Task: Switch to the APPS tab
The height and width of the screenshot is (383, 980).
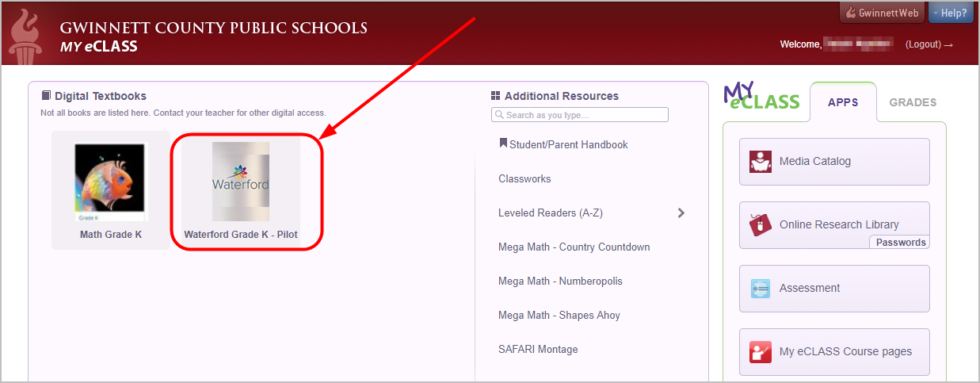Action: [x=843, y=102]
